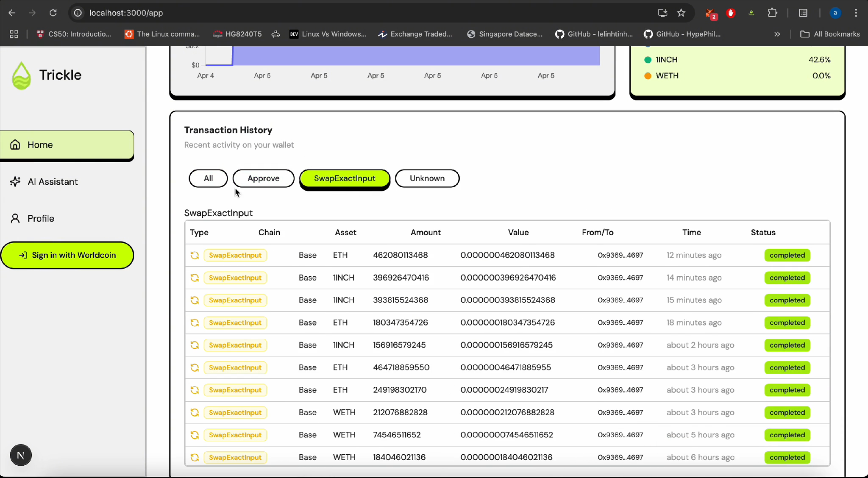
Task: Click swap icon in 15 minutes ago row
Action: (x=195, y=300)
